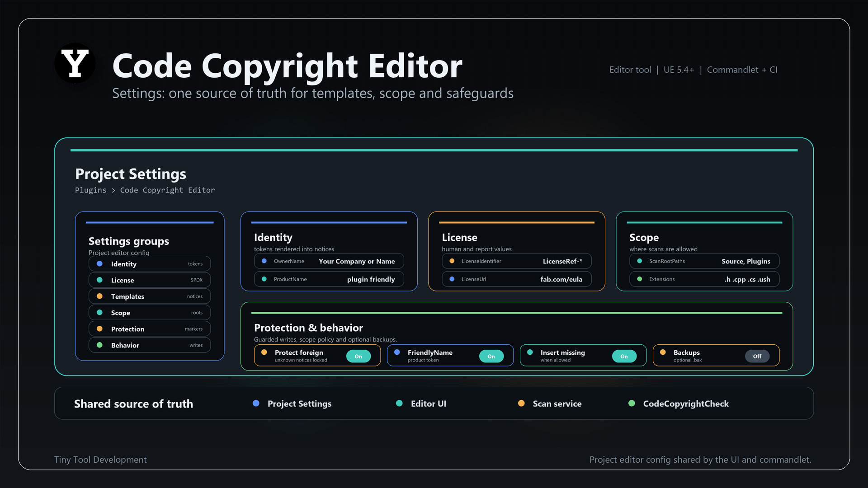Click the Y logo icon
The width and height of the screenshot is (868, 488).
[x=75, y=63]
